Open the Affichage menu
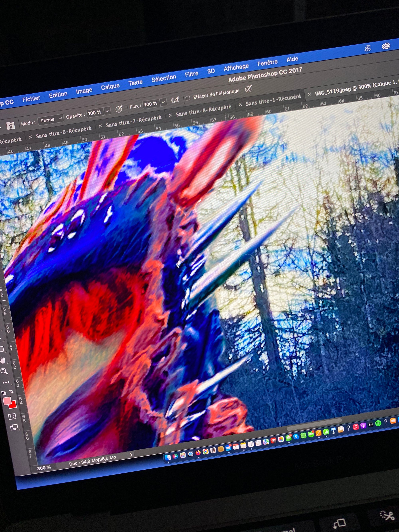399x532 pixels. 236,67
